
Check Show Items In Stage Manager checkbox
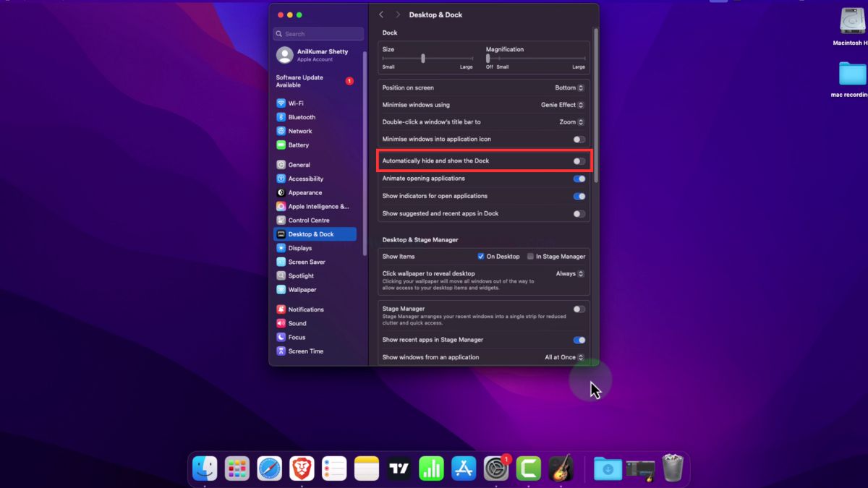(x=530, y=257)
